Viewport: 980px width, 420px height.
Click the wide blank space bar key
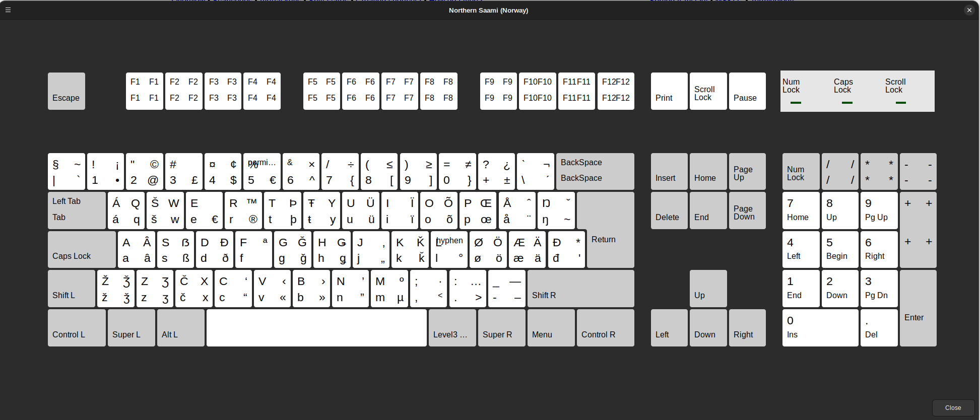pyautogui.click(x=316, y=328)
